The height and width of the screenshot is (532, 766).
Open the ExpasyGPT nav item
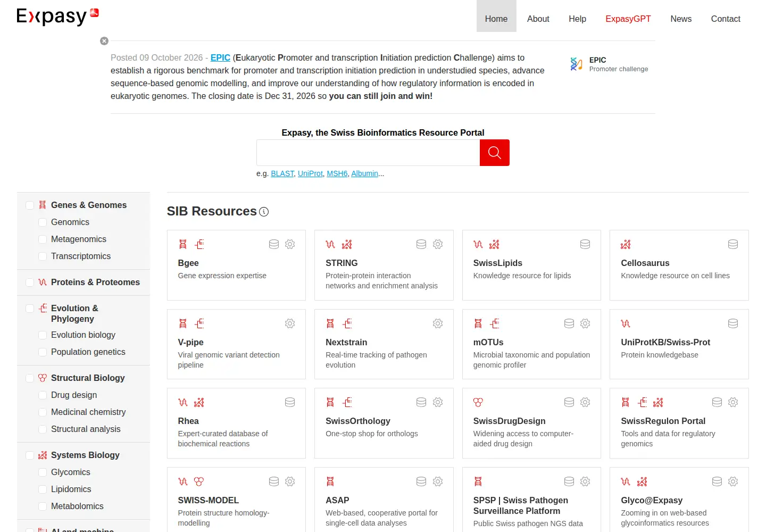click(628, 19)
